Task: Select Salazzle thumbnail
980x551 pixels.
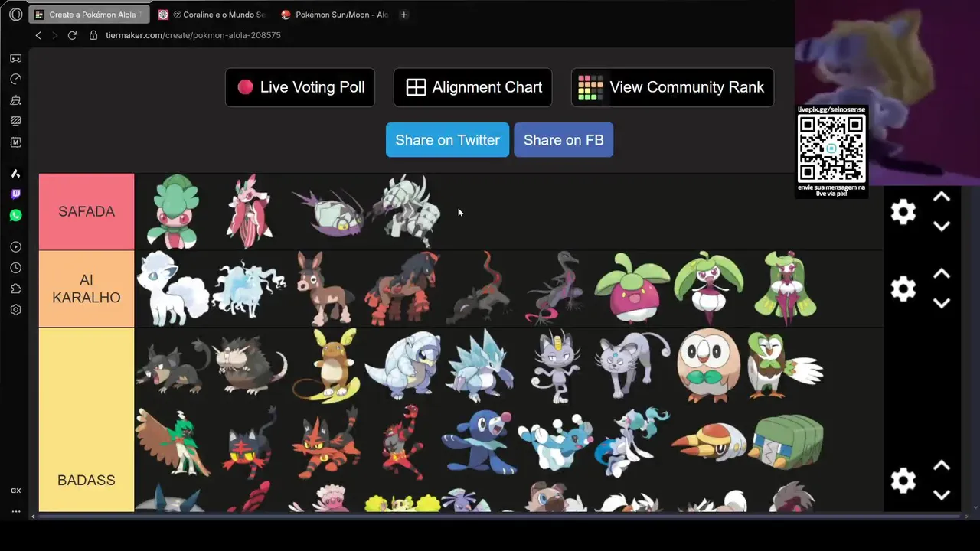Action: [x=557, y=289]
